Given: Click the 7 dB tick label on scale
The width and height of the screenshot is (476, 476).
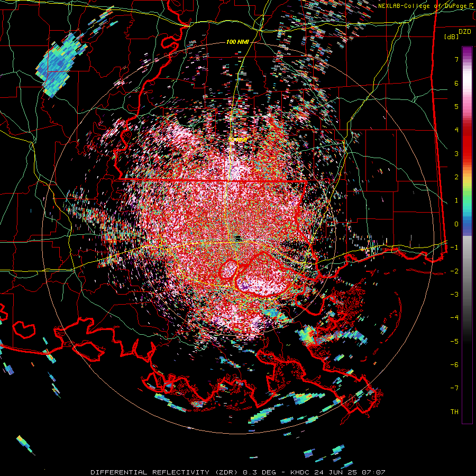Looking at the screenshot, I should click(x=456, y=59).
